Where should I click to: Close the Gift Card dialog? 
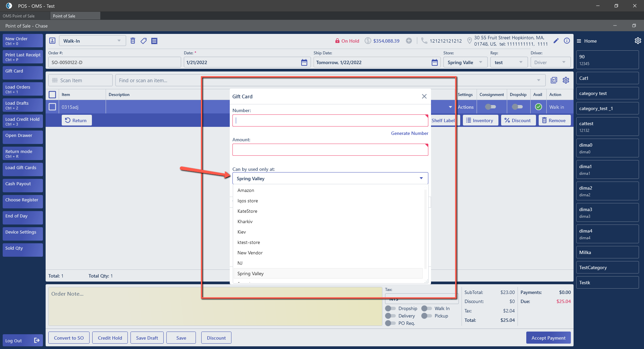[424, 96]
